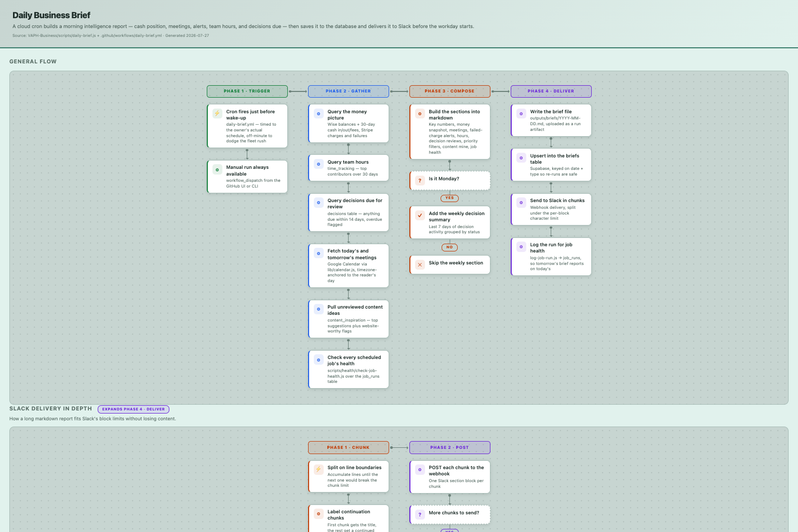Open the Send to Slack in chunks card
The height and width of the screenshot is (532, 798).
click(551, 209)
